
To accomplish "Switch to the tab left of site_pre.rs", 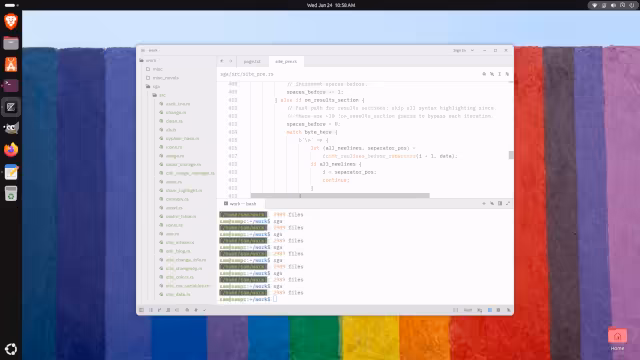I will 252,61.
